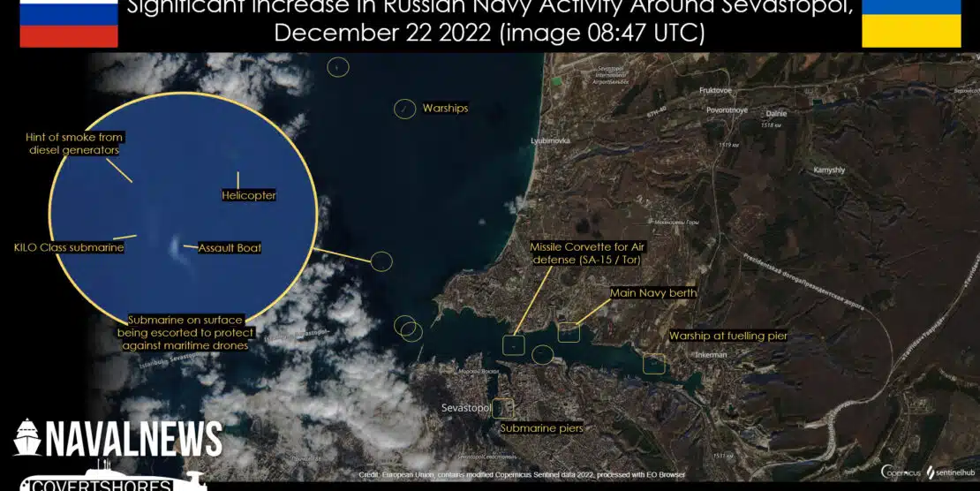Click the Submarine piers label

coord(541,428)
